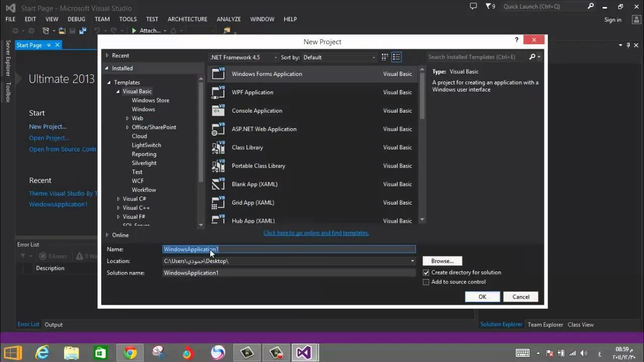Screen dimensions: 644x362
Task: Click the pin icon on Start Page tab
Action: pos(49,45)
